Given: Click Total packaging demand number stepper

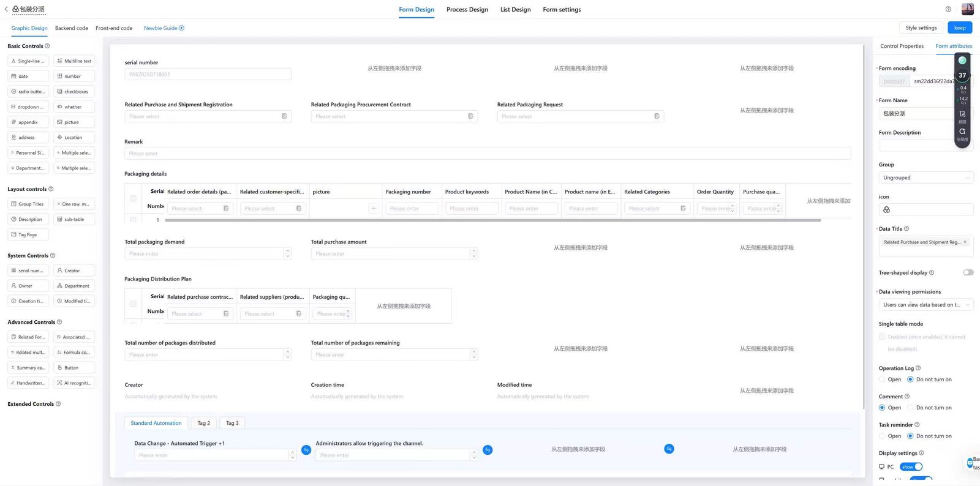Looking at the screenshot, I should point(288,253).
